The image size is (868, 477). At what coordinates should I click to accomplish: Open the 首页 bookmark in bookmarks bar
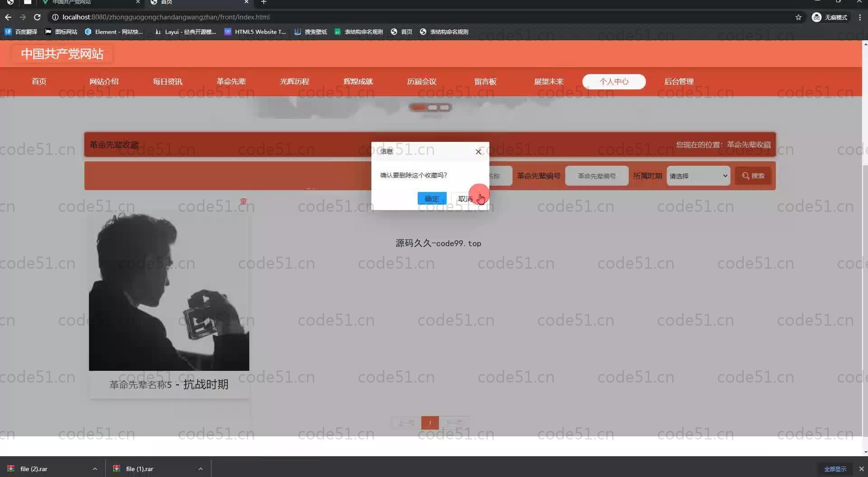(401, 32)
